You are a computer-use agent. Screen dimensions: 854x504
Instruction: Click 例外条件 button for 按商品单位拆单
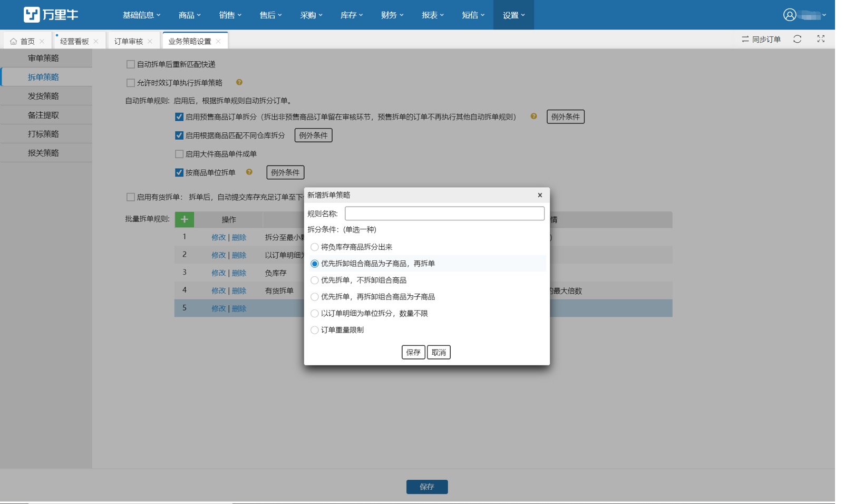285,172
